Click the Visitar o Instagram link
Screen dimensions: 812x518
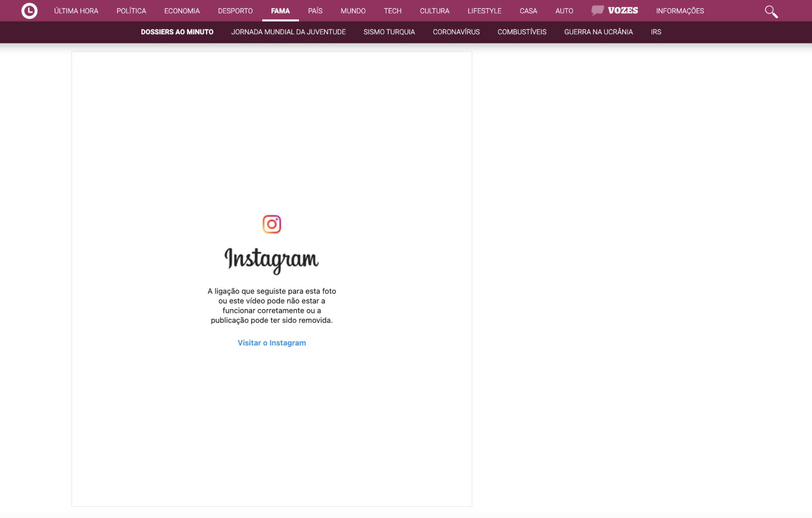point(272,343)
